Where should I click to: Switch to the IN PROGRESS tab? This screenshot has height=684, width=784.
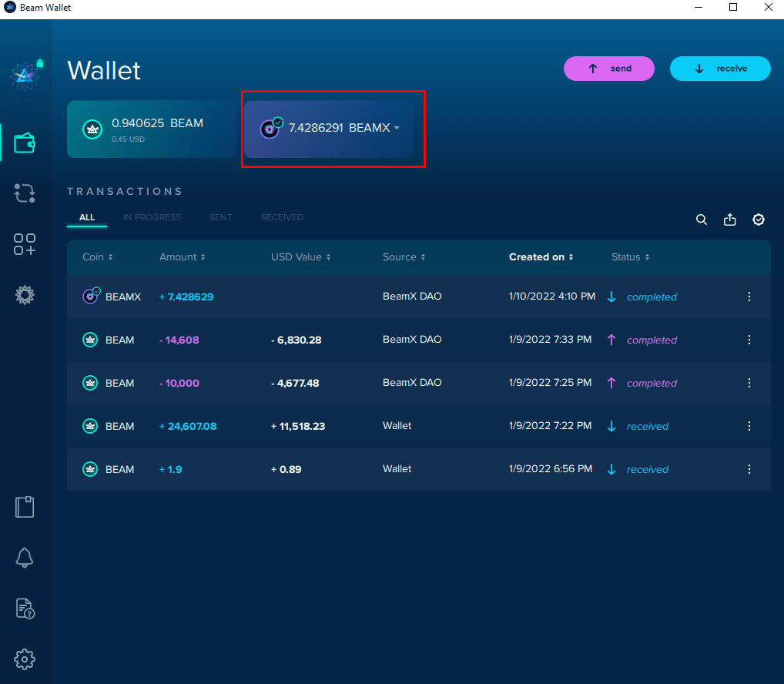(152, 217)
